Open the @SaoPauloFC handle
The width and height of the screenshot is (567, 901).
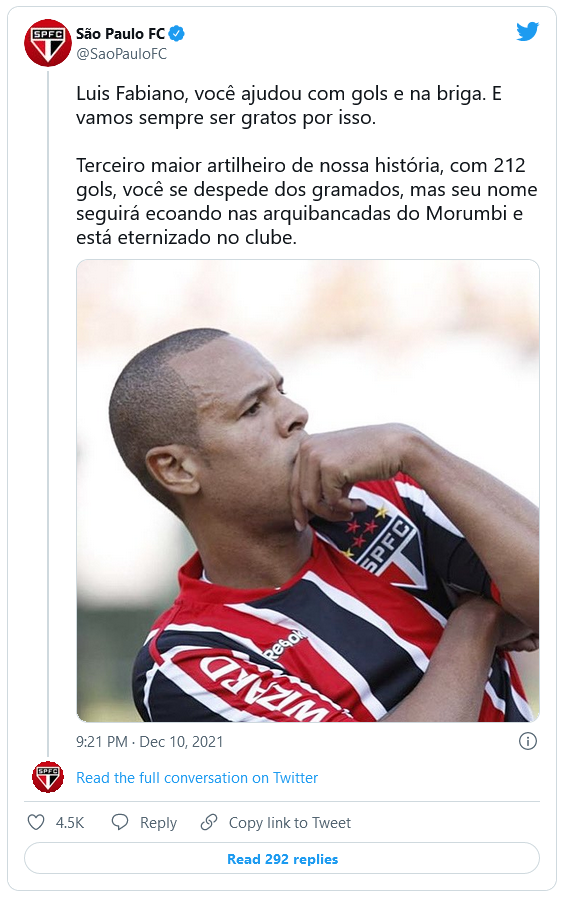(121, 54)
